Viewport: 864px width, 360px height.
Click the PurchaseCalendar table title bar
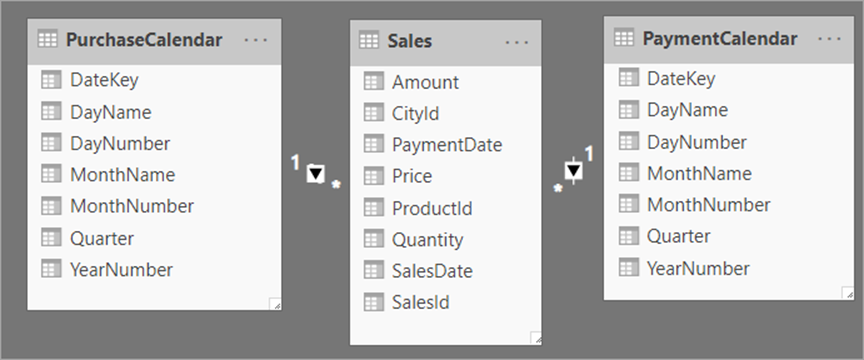(154, 42)
